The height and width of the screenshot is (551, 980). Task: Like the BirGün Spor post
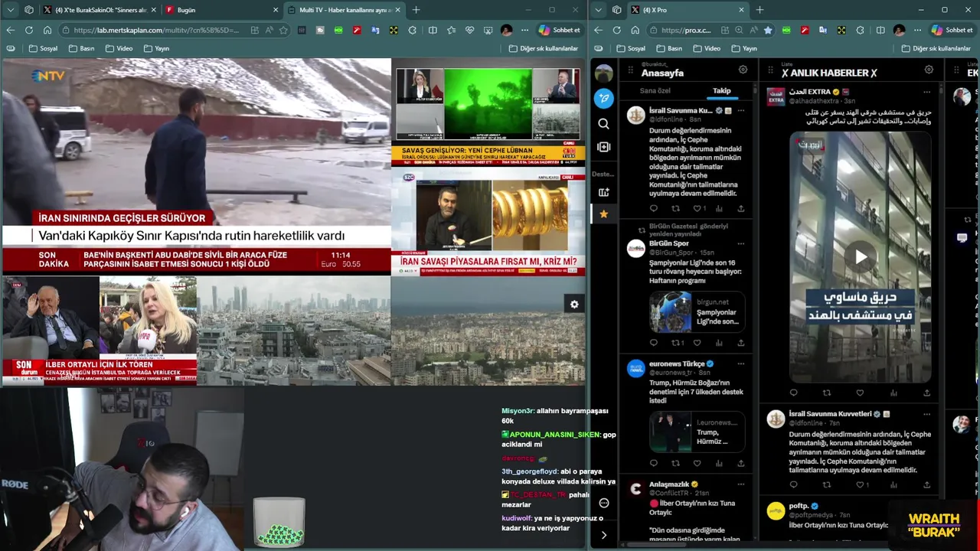tap(697, 343)
